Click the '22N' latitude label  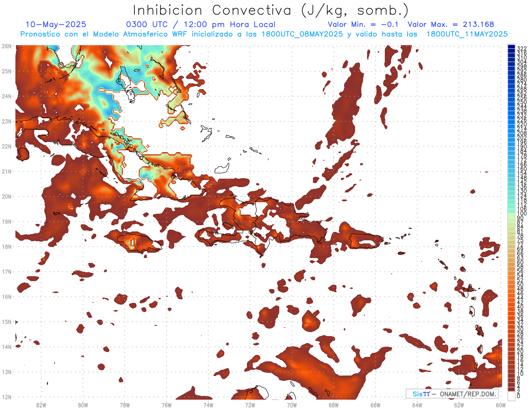pos(7,146)
